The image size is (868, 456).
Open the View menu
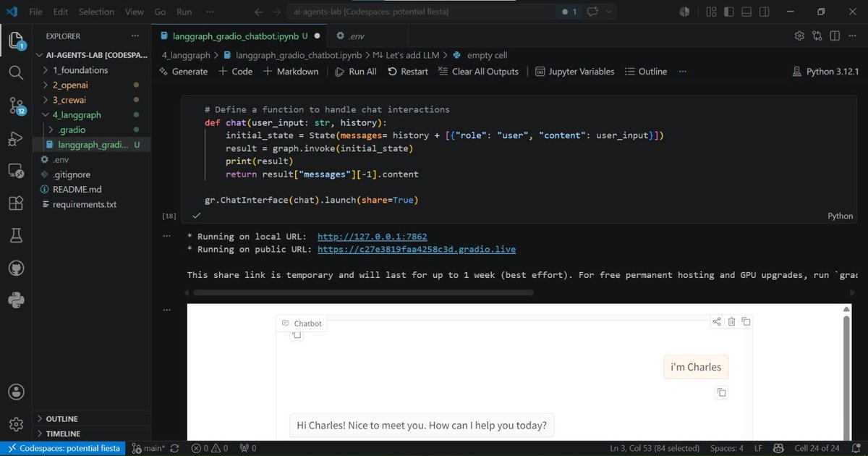135,12
